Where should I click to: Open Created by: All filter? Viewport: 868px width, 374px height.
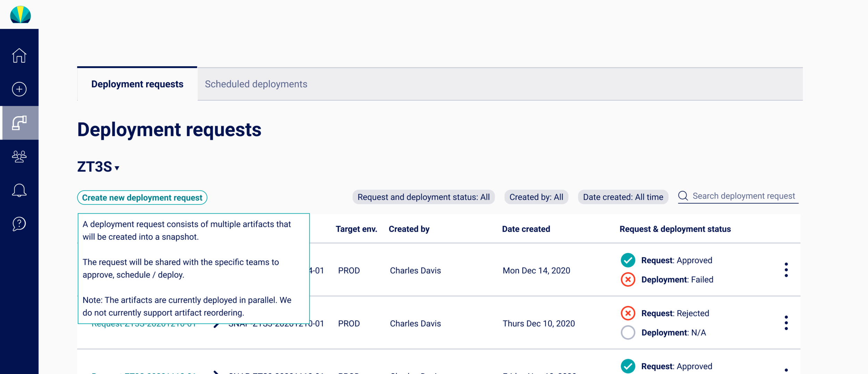tap(536, 197)
